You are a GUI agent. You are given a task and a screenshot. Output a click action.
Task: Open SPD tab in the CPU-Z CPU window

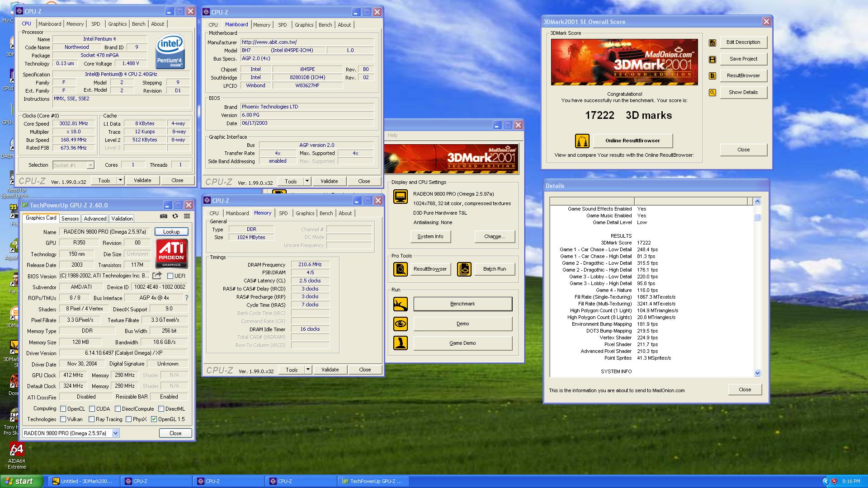pos(96,24)
